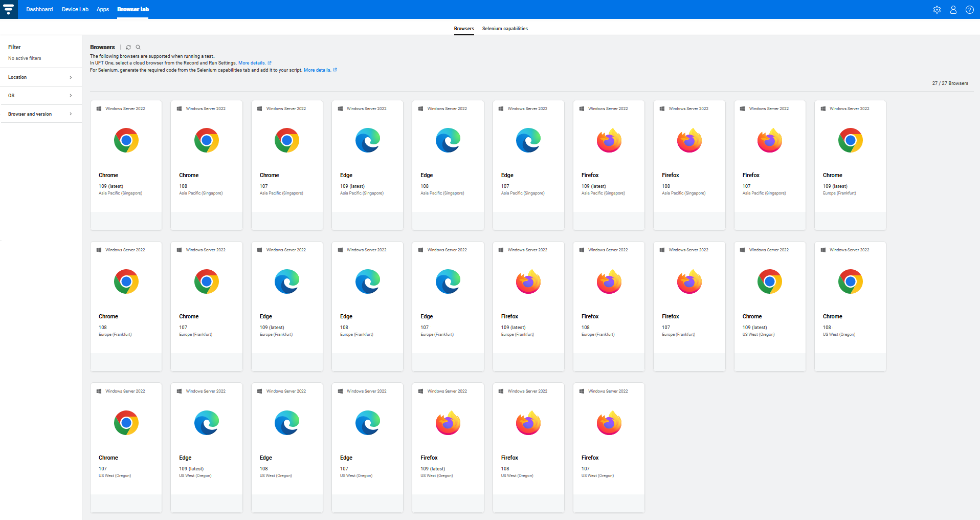Open the Dashboard page
This screenshot has width=980, height=520.
[39, 9]
